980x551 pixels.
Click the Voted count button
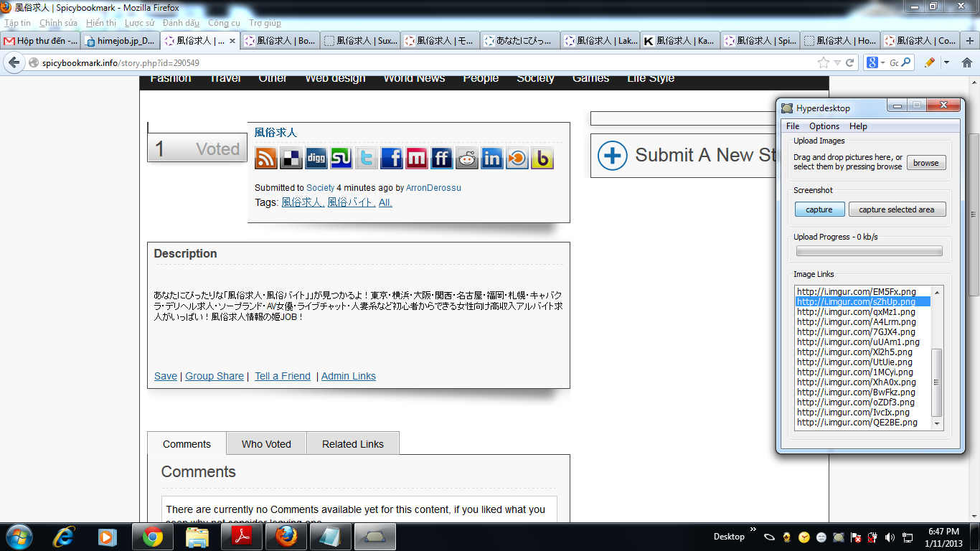tap(197, 149)
